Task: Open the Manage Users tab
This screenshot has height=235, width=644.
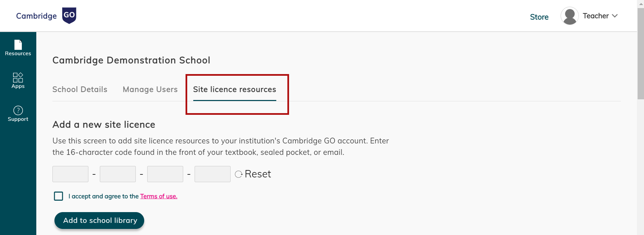Action: click(150, 89)
